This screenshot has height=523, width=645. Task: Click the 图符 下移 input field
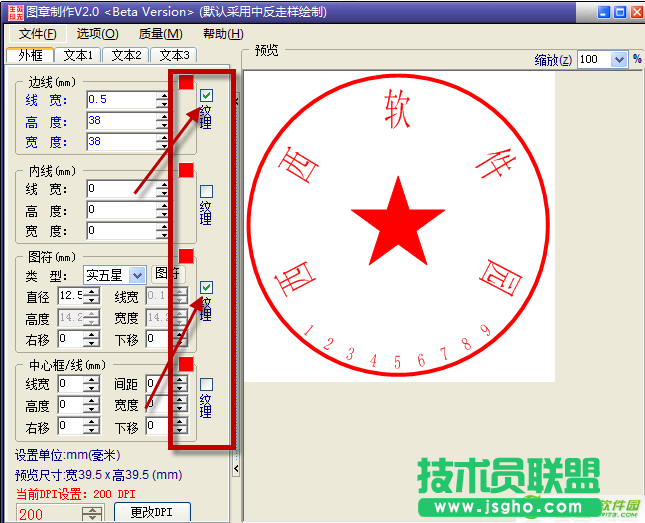coord(157,339)
